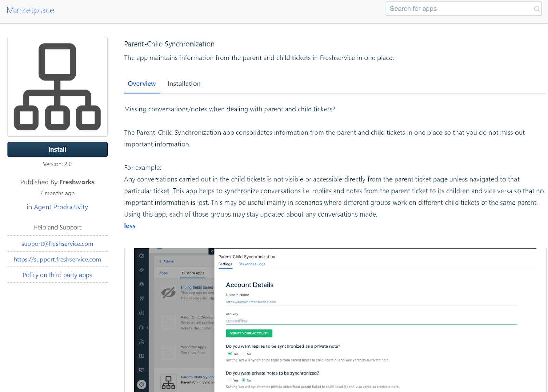Select Yes for private notes synchronization

(x=230, y=380)
